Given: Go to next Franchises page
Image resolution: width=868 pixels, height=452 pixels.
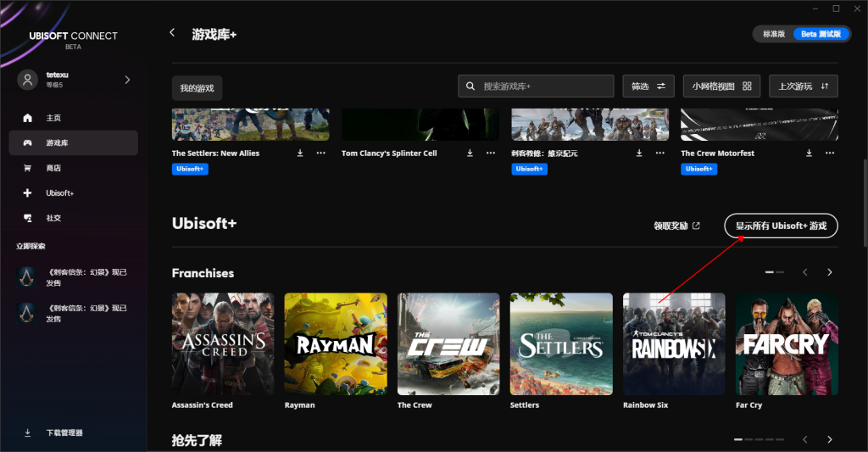Looking at the screenshot, I should click(x=829, y=272).
